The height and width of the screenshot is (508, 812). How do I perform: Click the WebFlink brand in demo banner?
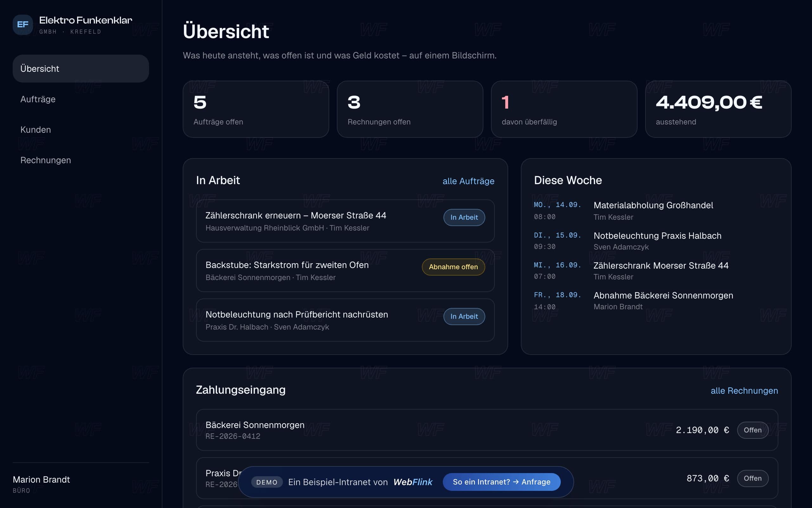(413, 482)
